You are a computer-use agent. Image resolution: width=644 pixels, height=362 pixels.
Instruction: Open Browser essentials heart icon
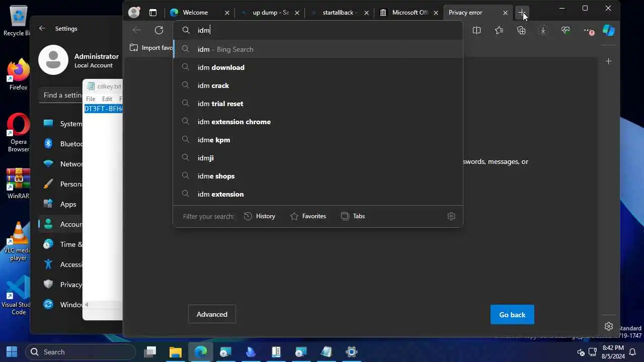coord(566,31)
